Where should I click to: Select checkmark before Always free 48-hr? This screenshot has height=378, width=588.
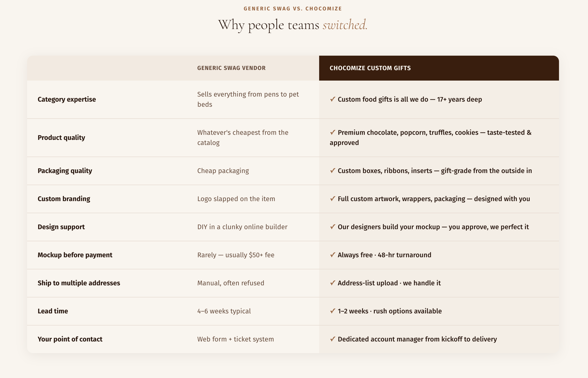tap(332, 255)
